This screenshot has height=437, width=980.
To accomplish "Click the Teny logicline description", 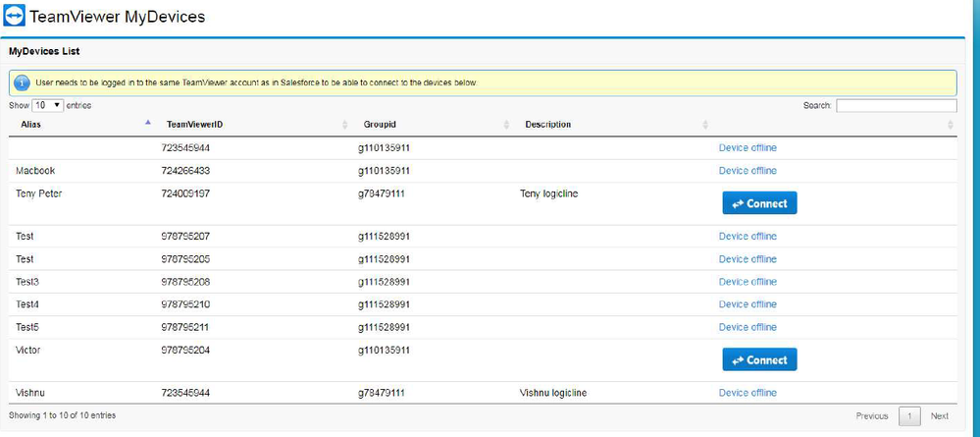I will point(548,193).
